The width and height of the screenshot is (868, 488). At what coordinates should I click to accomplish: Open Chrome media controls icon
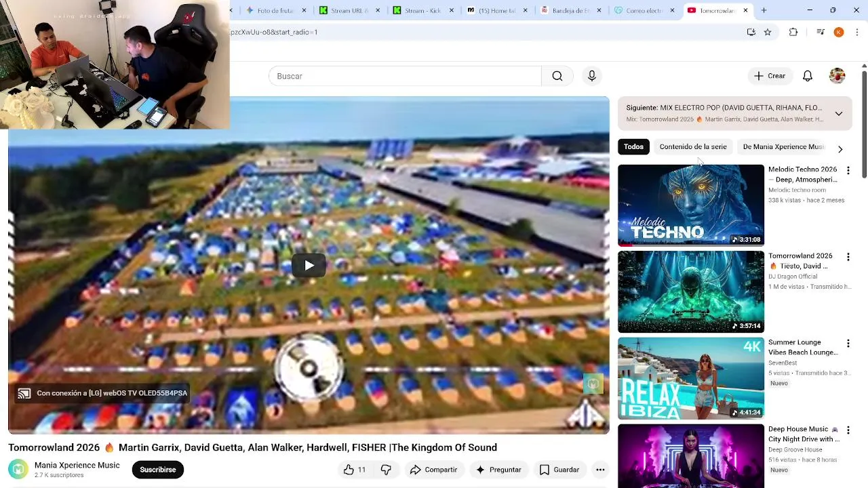tap(820, 32)
